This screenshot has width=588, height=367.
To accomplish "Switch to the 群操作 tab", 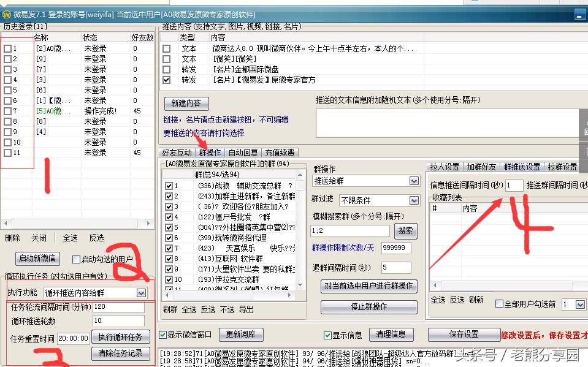I will pyautogui.click(x=210, y=153).
